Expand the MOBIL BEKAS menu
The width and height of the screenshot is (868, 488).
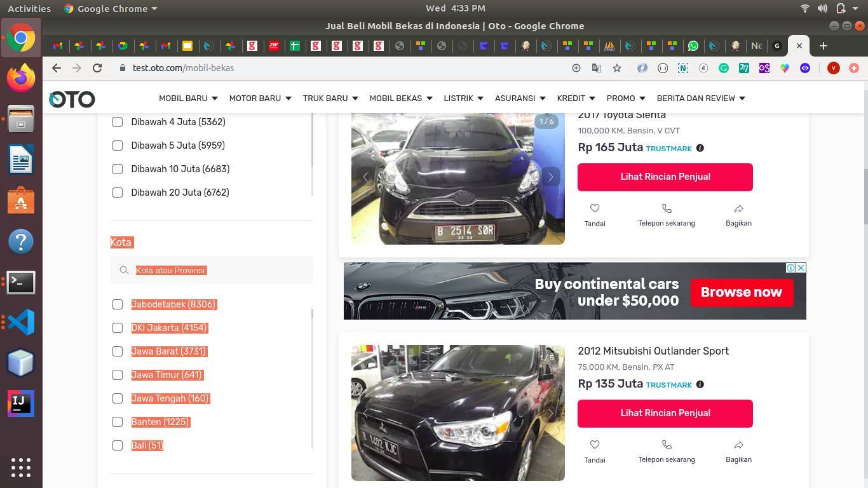click(x=401, y=98)
